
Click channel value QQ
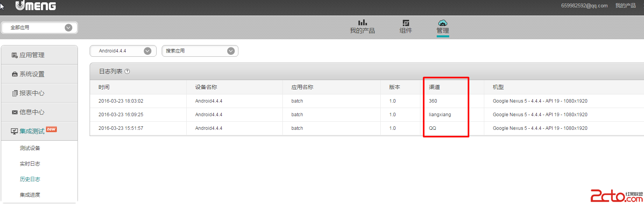432,128
